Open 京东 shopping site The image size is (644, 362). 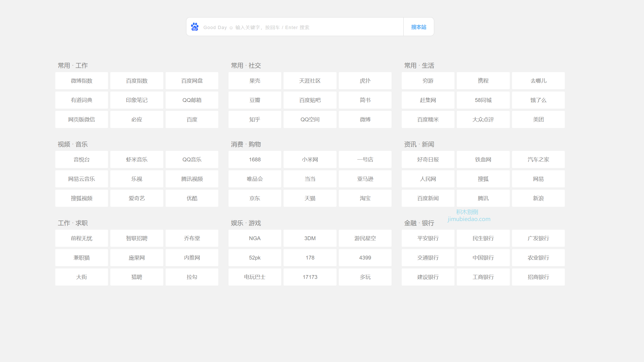click(255, 198)
